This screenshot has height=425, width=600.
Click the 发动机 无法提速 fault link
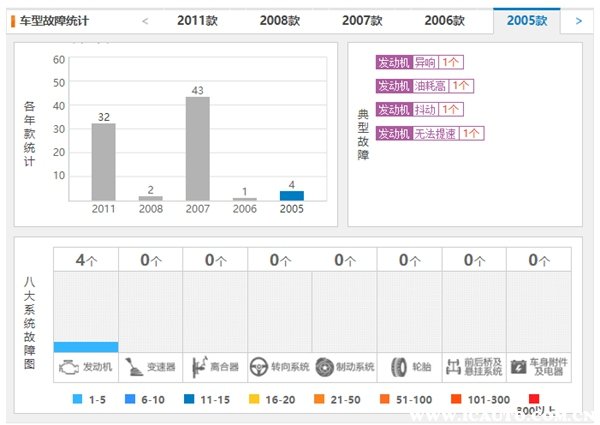click(430, 133)
